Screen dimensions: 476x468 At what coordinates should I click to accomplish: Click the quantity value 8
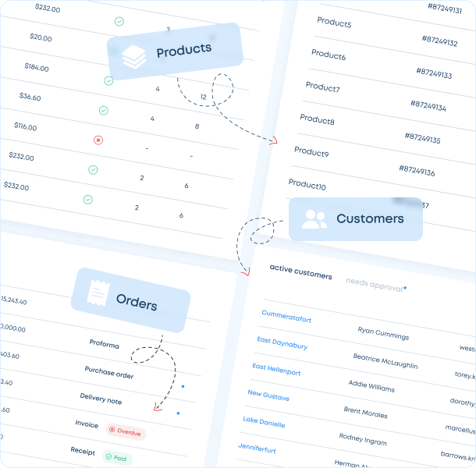tap(197, 126)
